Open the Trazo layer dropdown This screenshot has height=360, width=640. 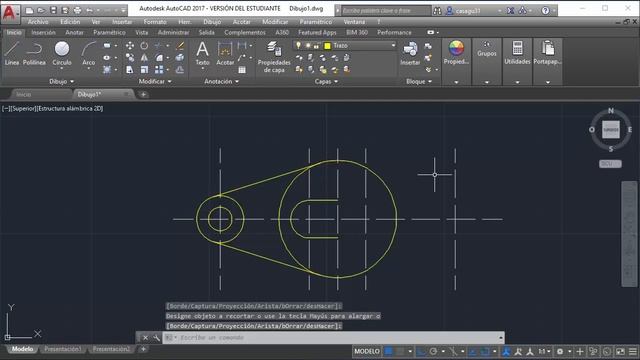click(393, 45)
